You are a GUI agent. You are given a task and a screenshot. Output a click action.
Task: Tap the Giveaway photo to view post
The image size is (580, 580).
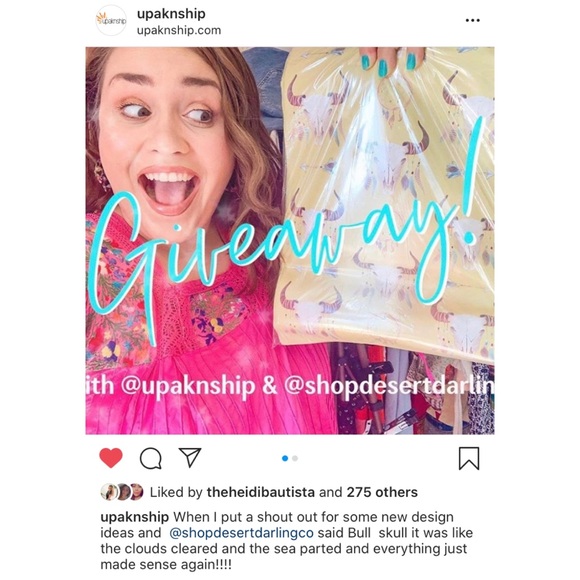[x=290, y=240]
